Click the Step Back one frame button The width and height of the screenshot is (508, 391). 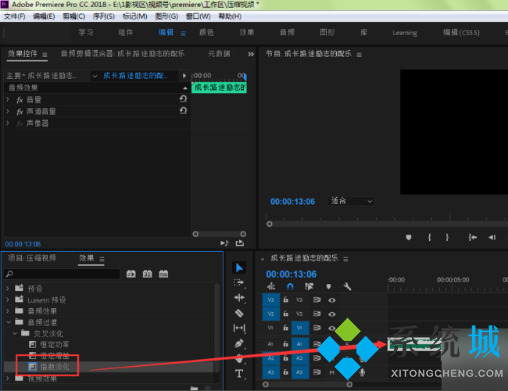[x=492, y=237]
